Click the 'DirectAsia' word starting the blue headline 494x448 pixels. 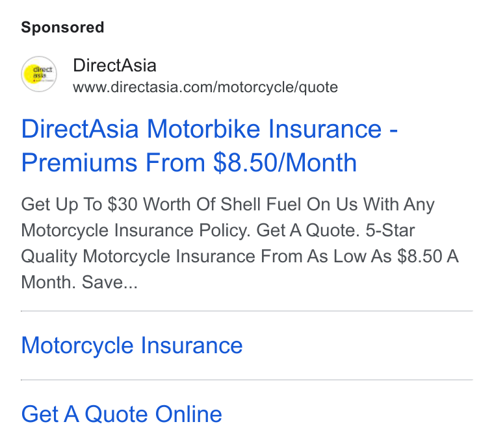pyautogui.click(x=80, y=129)
